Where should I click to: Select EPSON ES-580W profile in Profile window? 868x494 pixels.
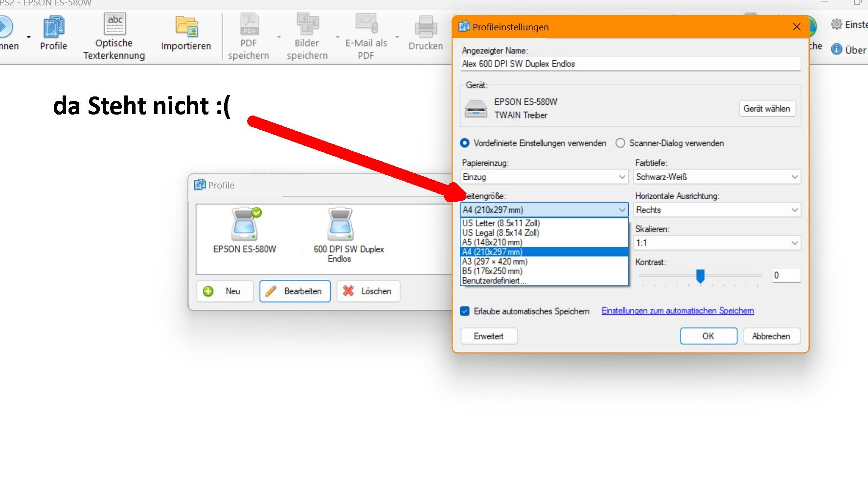coord(245,231)
